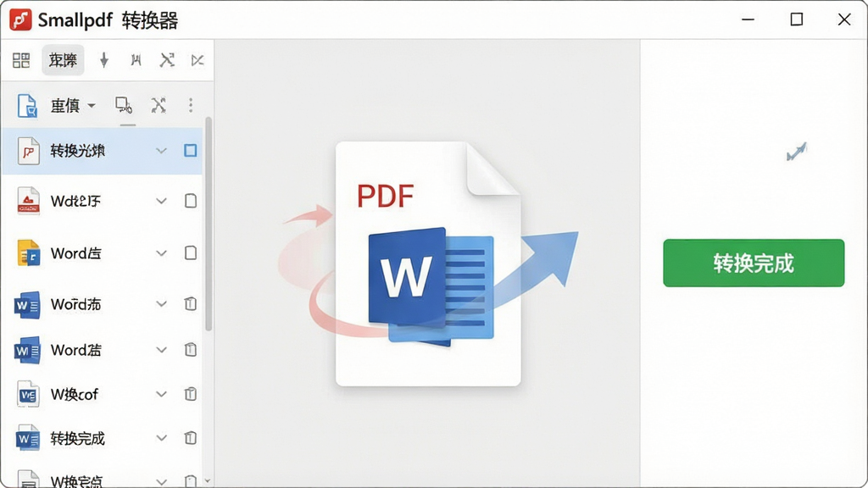Click the red P file icon in highlighted row
This screenshot has width=868, height=488.
click(x=28, y=151)
